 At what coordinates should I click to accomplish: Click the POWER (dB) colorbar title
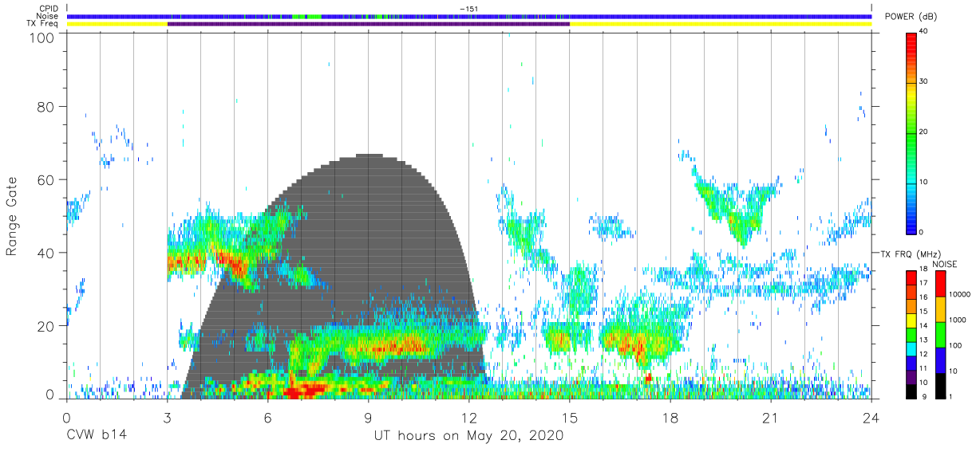click(911, 16)
